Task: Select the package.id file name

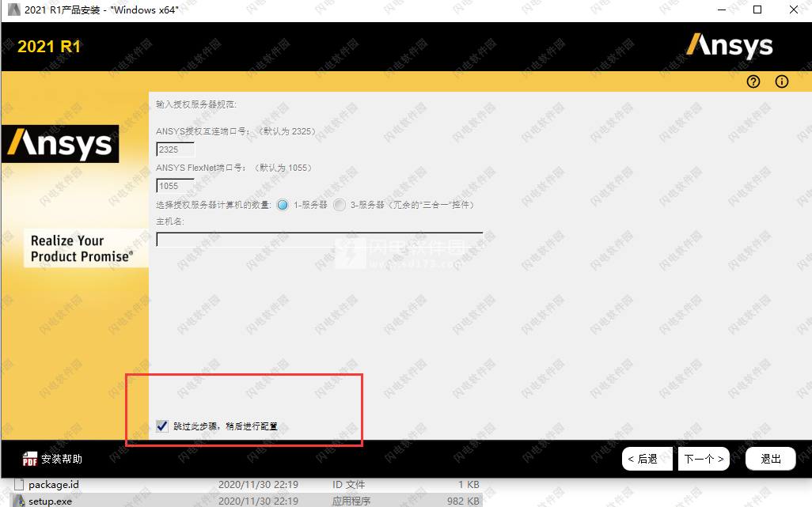Action: [54, 485]
